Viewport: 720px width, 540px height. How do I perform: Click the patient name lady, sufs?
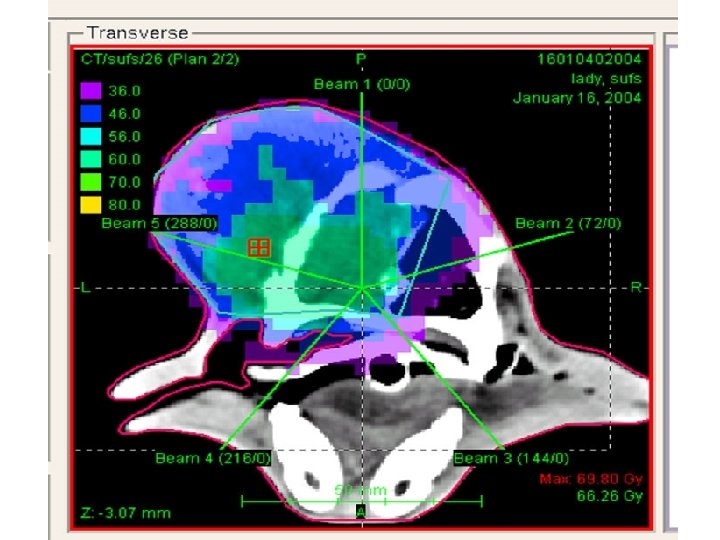[606, 79]
